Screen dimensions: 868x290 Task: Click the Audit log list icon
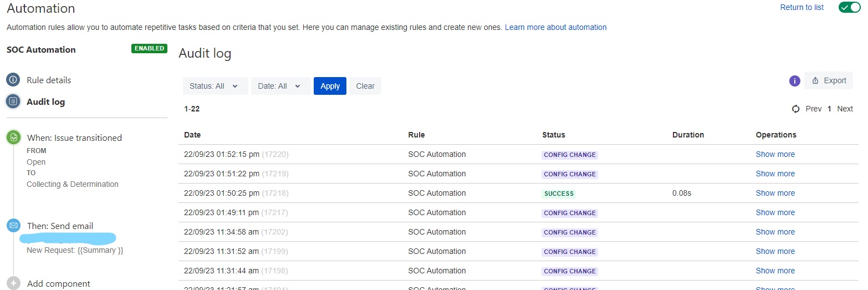click(13, 101)
